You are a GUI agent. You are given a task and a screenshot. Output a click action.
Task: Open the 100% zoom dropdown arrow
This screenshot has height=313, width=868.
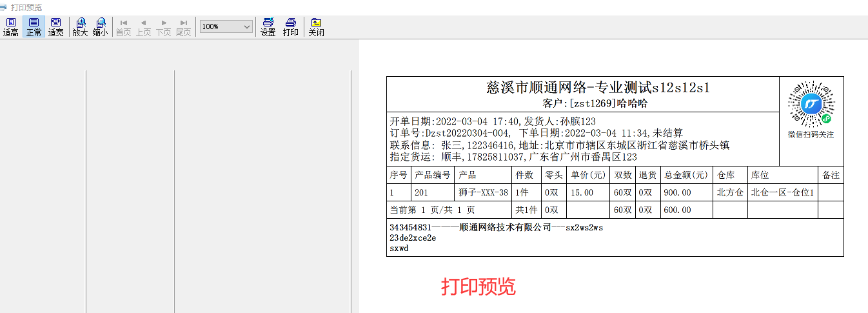pyautogui.click(x=246, y=26)
